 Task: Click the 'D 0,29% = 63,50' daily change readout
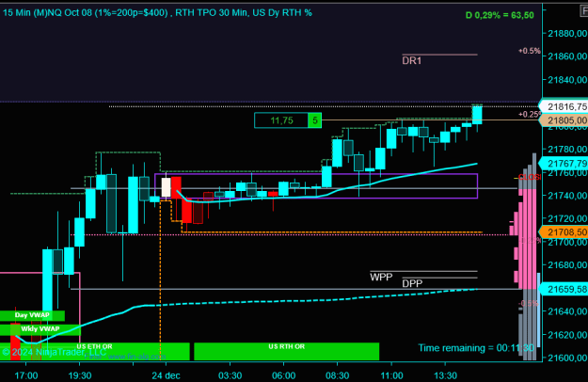point(500,15)
